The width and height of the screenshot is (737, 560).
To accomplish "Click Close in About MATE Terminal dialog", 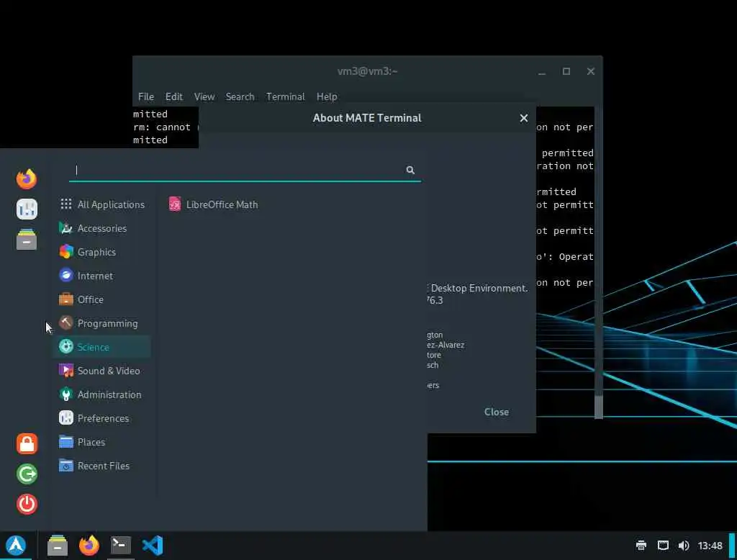I will click(x=497, y=412).
